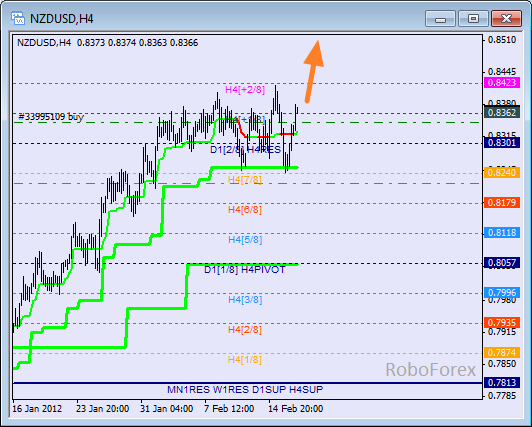The width and height of the screenshot is (532, 427).
Task: Click the orange 0.8240 level tag
Action: tap(501, 172)
